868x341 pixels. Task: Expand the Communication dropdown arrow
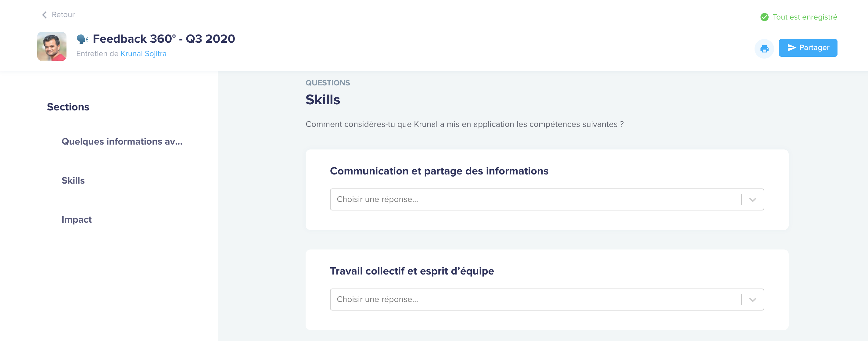pos(752,199)
